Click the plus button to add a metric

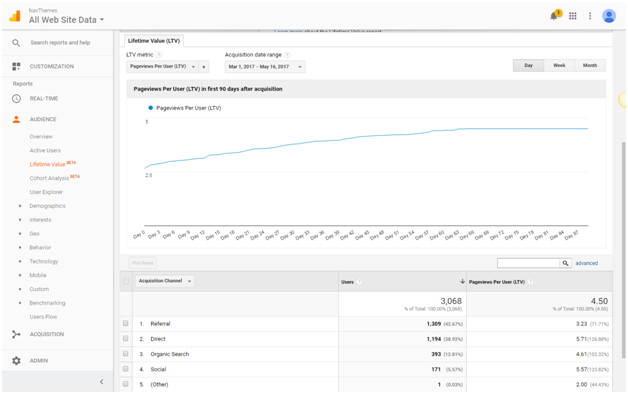click(204, 66)
